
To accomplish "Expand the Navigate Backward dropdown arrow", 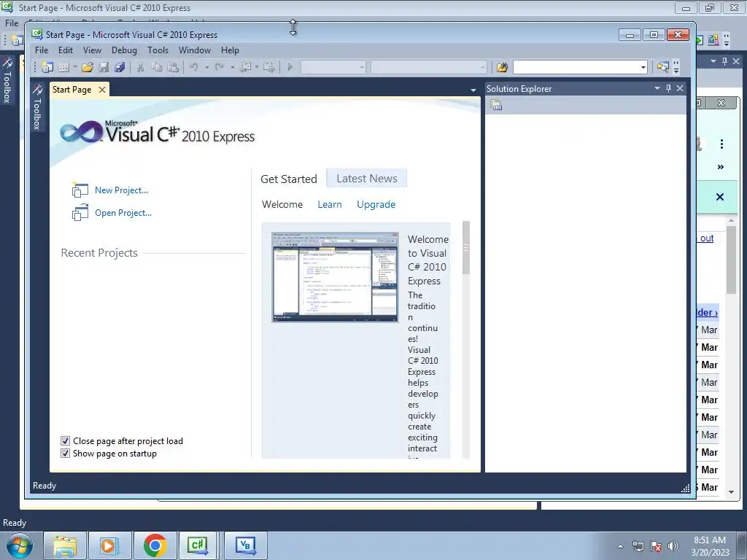I will coord(257,67).
